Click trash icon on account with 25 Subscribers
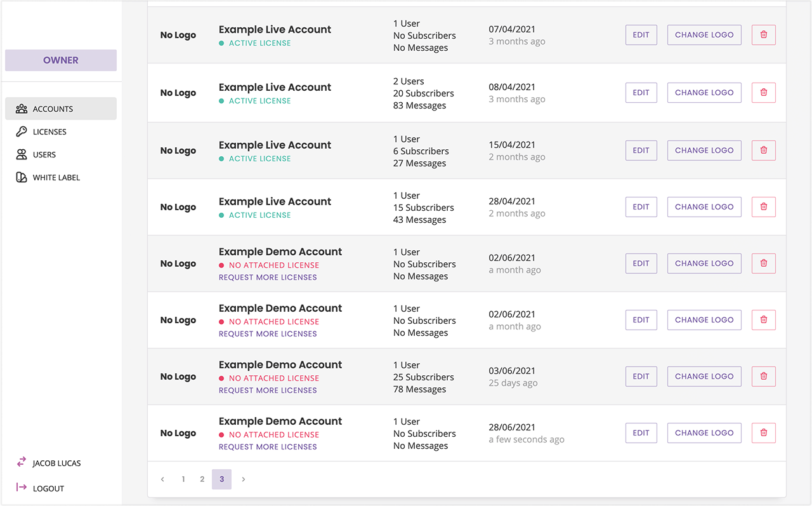Viewport: 812px width, 506px height. tap(763, 376)
